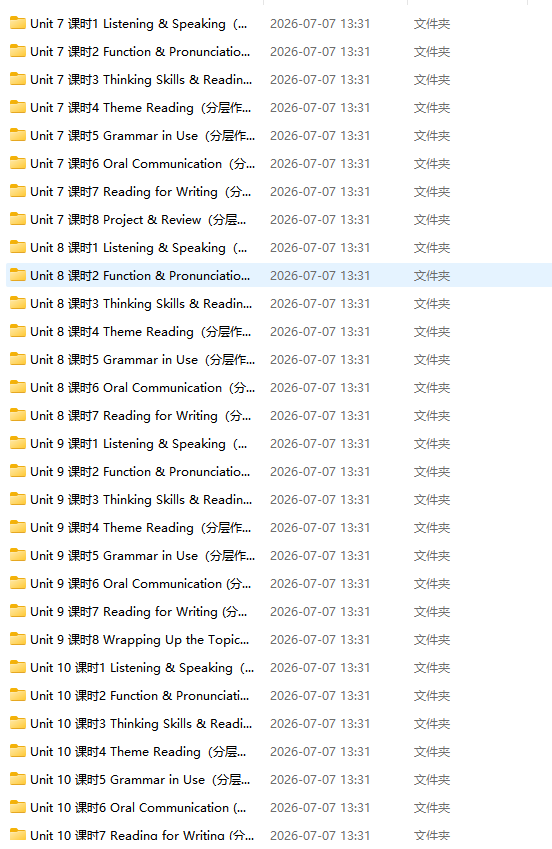Select folder icon of Unit 9 课时1 Listening & Speaking
The image size is (552, 849).
point(18,443)
